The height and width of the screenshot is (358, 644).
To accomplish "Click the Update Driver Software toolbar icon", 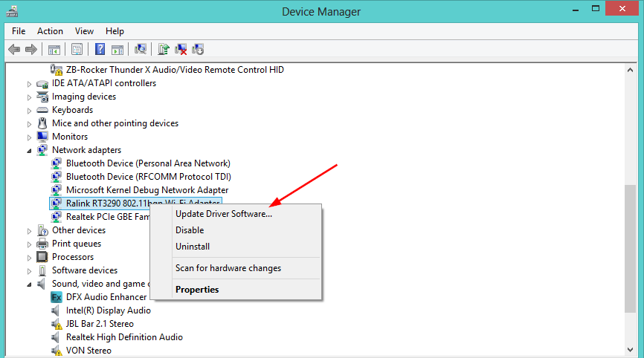I will [x=164, y=50].
